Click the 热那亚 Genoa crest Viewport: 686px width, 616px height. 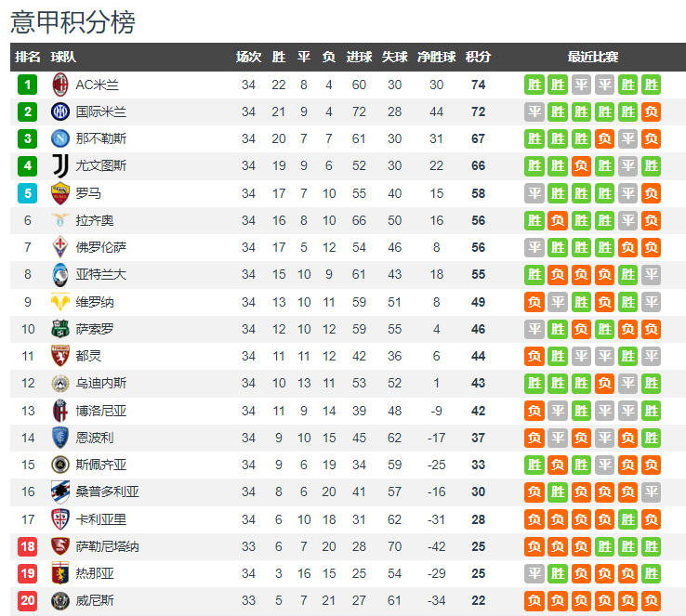coord(59,573)
